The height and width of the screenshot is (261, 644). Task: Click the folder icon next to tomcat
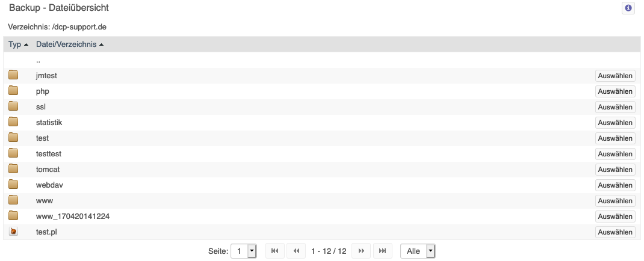click(x=14, y=168)
